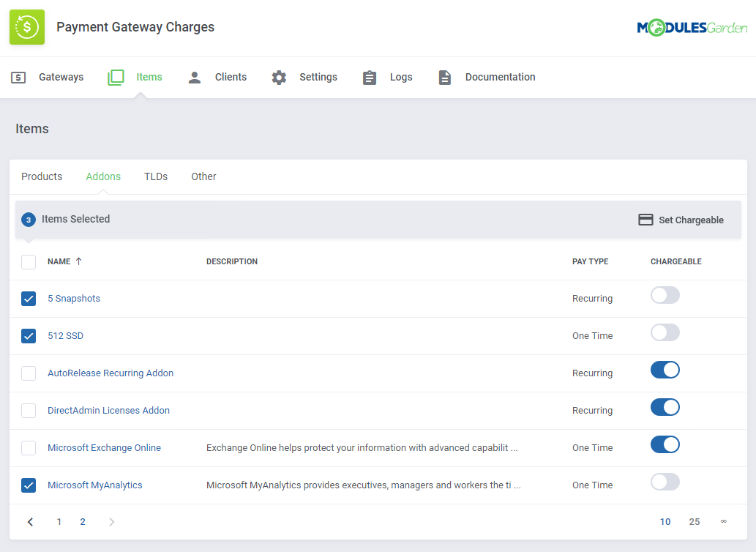Open Settings via the gear icon
The width and height of the screenshot is (756, 552).
point(279,78)
